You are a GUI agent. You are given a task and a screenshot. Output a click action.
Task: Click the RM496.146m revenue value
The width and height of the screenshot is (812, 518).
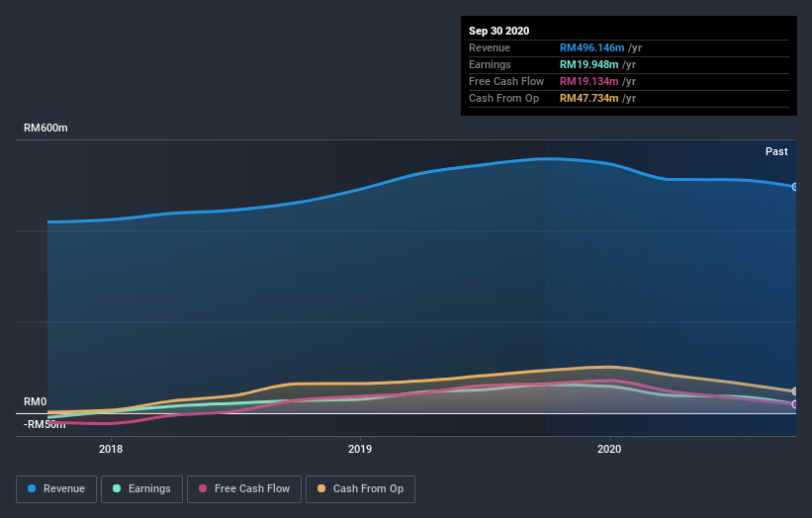pyautogui.click(x=591, y=47)
